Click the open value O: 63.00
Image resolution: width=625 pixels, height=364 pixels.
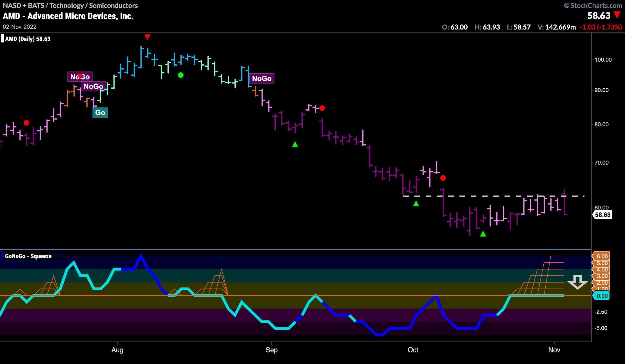(455, 27)
